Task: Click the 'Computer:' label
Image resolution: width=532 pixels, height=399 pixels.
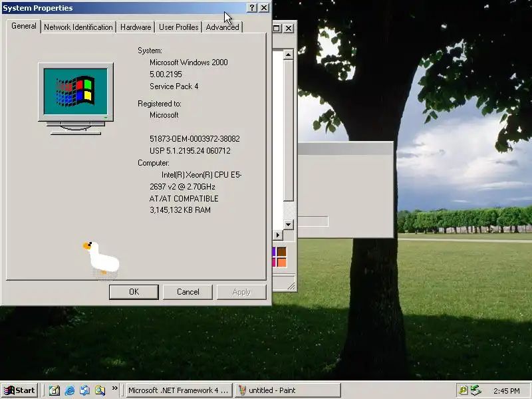Action: [154, 163]
